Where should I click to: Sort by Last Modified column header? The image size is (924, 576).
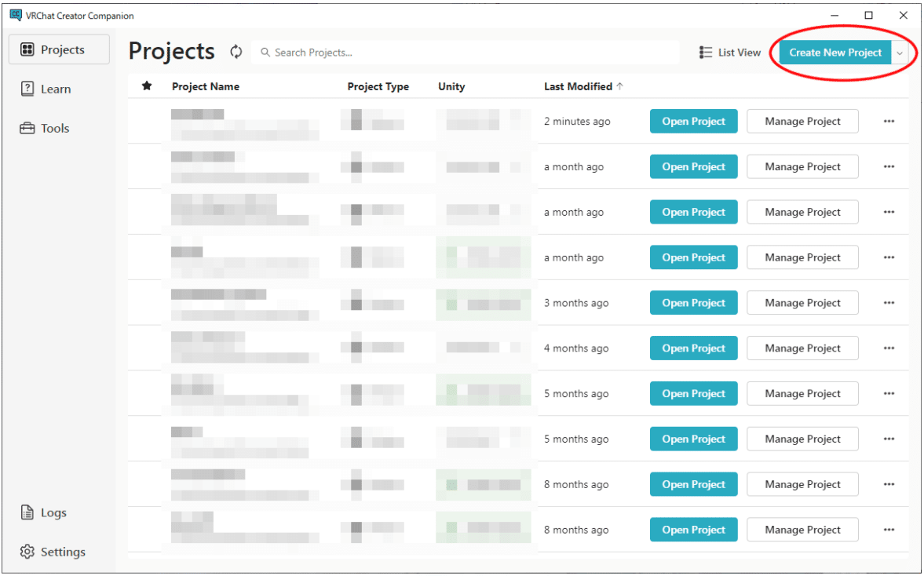pos(583,86)
